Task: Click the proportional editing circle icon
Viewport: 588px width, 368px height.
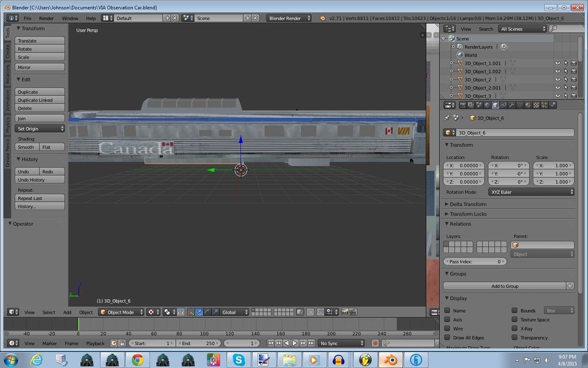Action: [311, 312]
